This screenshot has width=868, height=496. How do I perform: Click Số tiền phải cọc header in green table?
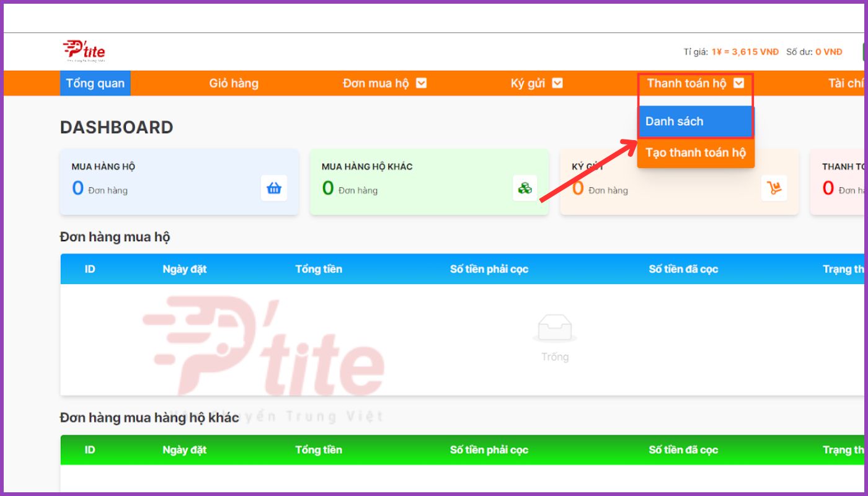[489, 449]
